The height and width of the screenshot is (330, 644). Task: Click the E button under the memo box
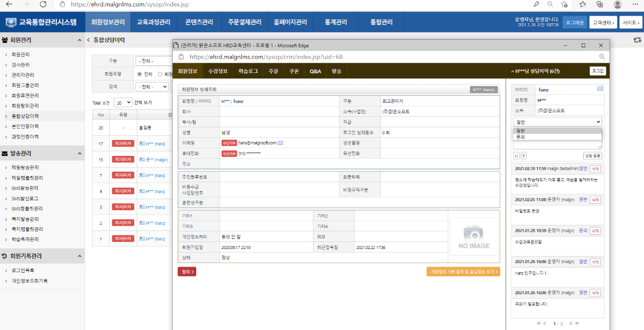pos(524,156)
